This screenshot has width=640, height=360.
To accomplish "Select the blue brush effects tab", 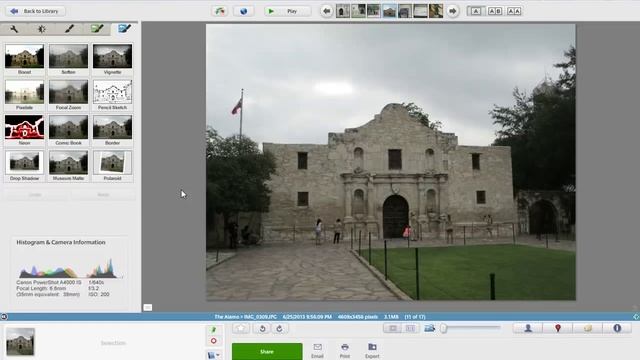I will coord(124,29).
